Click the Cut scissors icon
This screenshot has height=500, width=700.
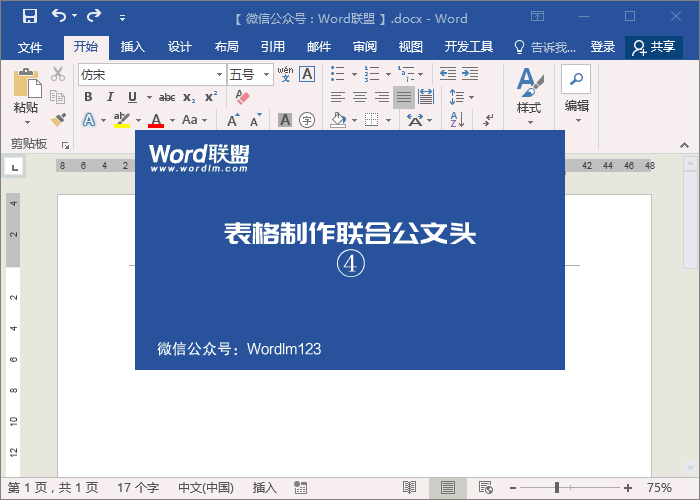coord(58,74)
